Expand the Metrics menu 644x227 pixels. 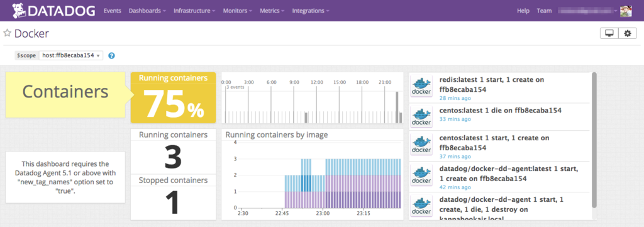click(x=272, y=11)
